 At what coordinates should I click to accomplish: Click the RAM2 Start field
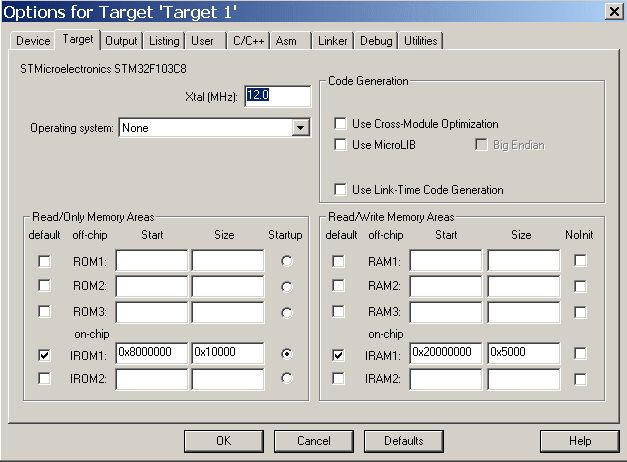446,286
